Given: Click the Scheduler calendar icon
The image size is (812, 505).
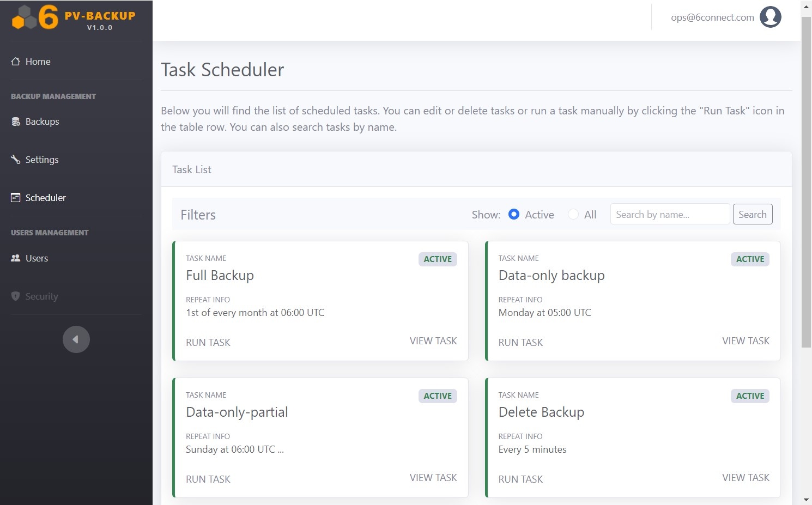Looking at the screenshot, I should click(x=16, y=198).
